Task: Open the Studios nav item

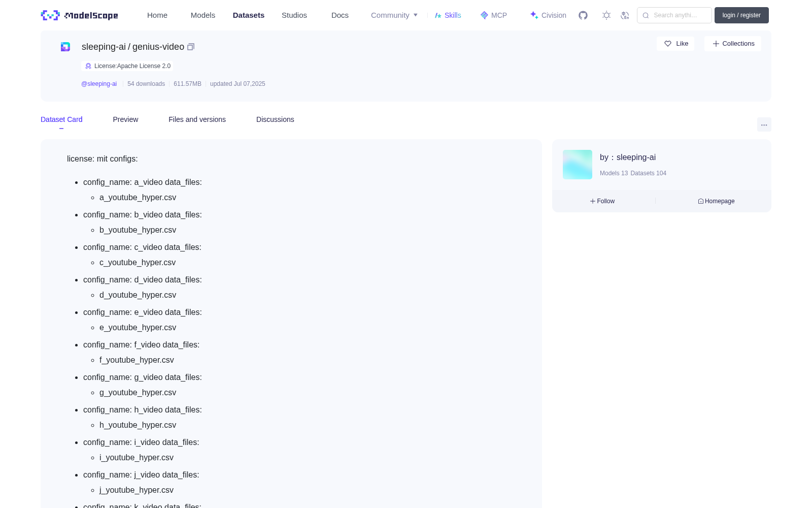Action: pyautogui.click(x=294, y=15)
